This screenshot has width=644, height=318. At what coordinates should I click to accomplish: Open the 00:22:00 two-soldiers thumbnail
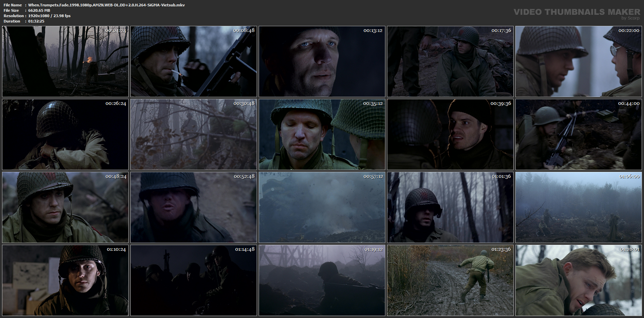[x=578, y=62]
